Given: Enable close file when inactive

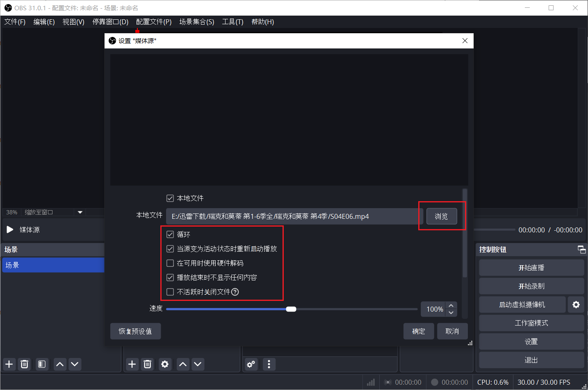Looking at the screenshot, I should click(x=170, y=292).
